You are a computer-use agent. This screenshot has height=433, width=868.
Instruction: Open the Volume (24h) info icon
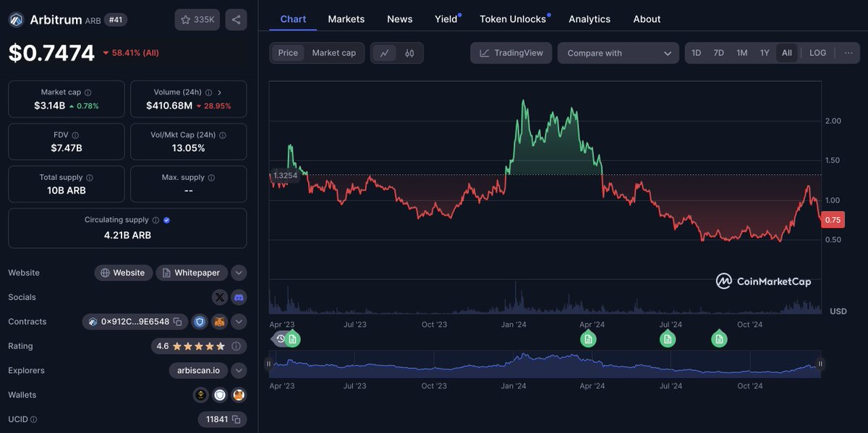(208, 93)
